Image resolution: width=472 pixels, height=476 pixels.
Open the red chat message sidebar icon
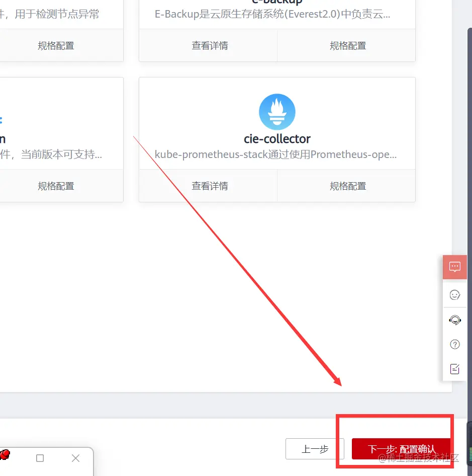pos(454,267)
